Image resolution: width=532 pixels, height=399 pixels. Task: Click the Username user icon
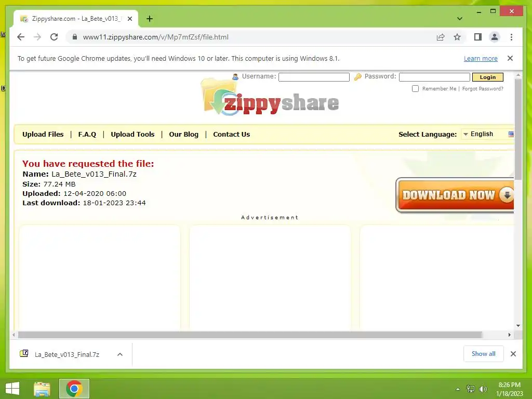(235, 77)
